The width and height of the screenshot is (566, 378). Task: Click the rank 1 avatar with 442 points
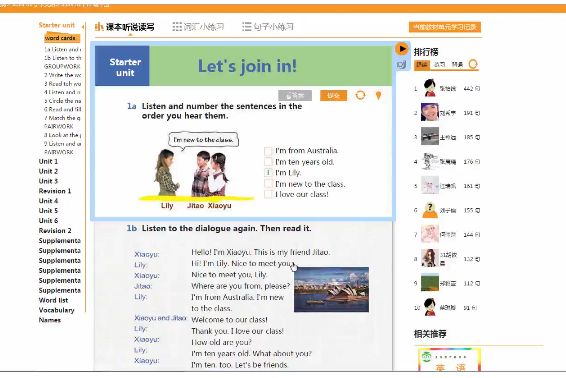pyautogui.click(x=430, y=88)
